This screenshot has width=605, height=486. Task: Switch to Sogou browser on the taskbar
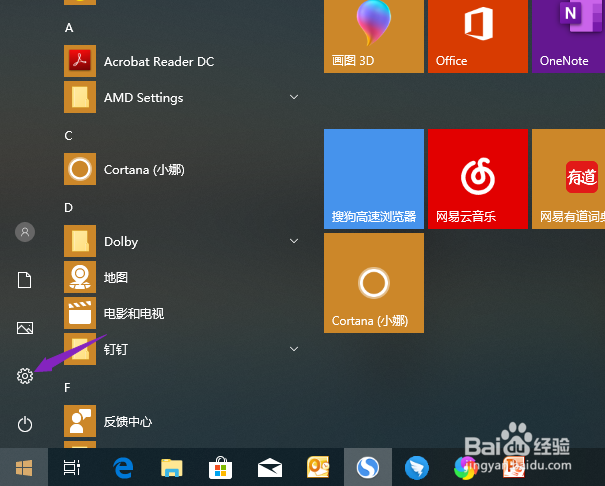(368, 467)
